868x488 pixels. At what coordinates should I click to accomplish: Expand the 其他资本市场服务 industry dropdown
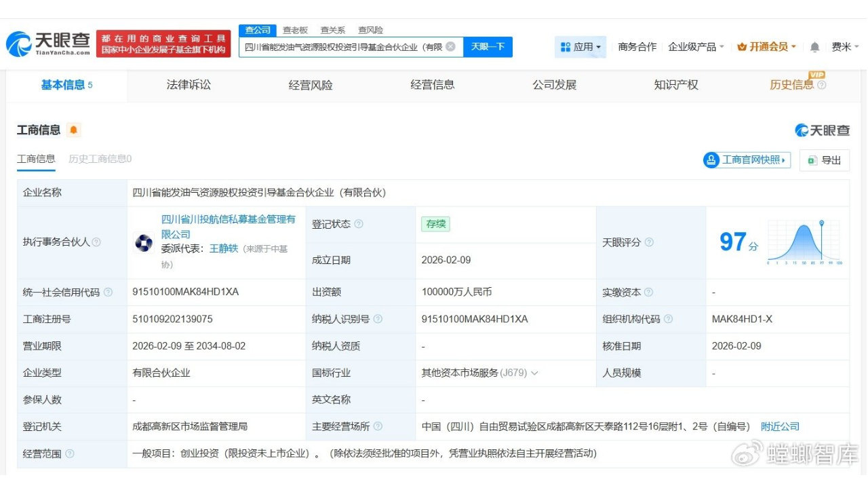(x=535, y=373)
